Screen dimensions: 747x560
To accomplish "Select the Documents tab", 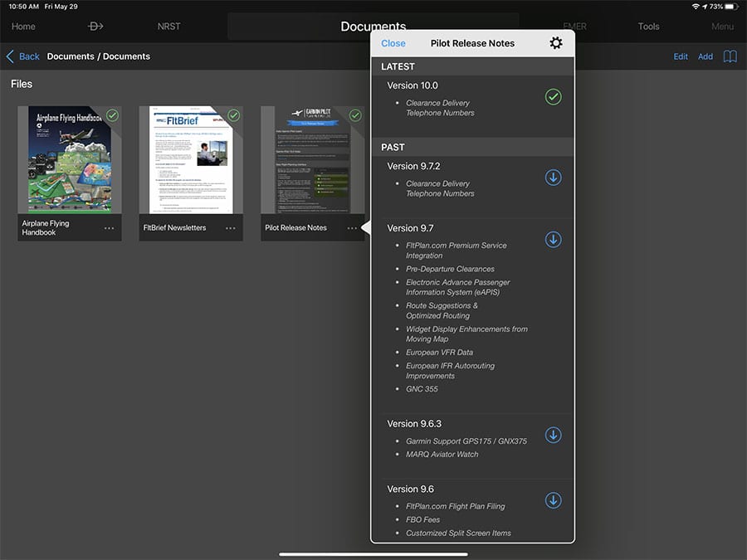I will [373, 27].
